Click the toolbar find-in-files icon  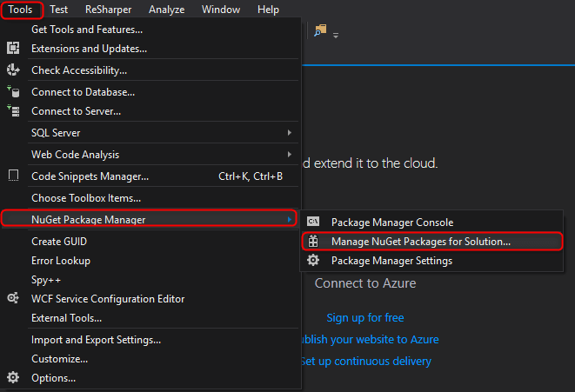tap(319, 30)
